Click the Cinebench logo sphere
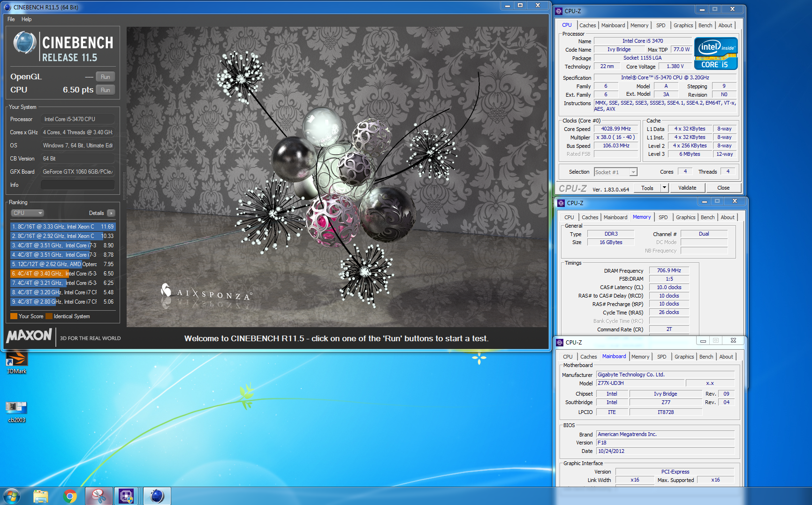This screenshot has height=505, width=812. [x=24, y=43]
